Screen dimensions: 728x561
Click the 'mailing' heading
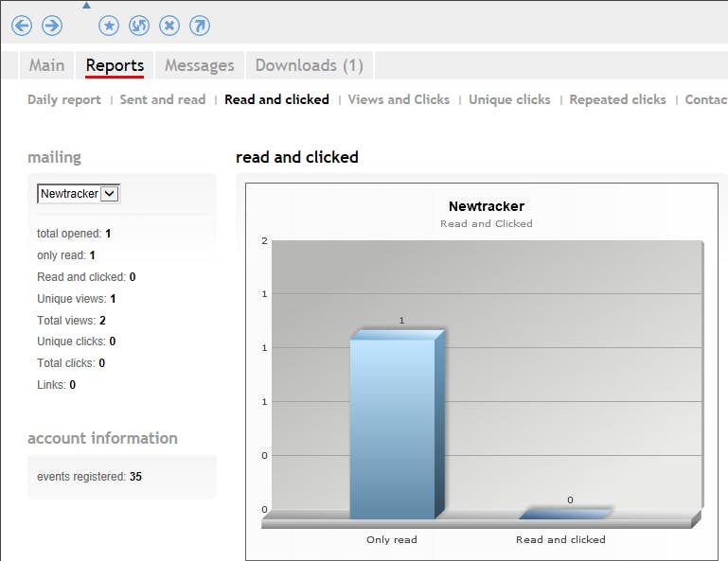54,157
